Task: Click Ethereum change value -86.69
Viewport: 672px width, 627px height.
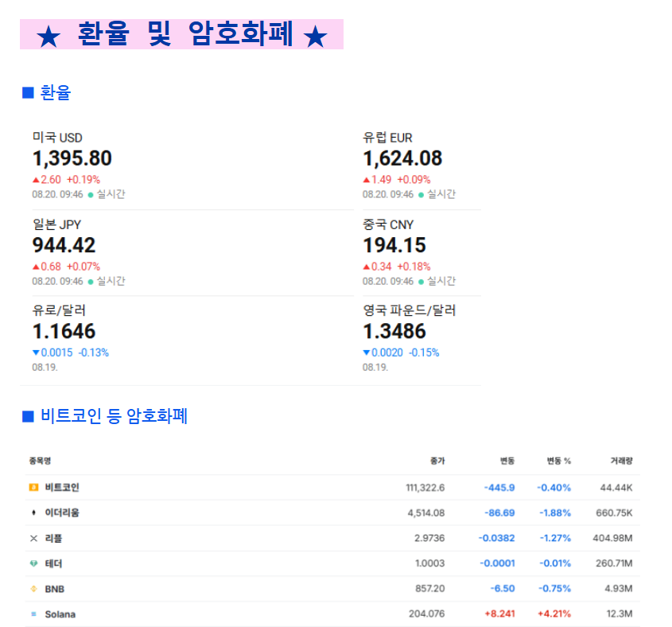Action: [499, 513]
